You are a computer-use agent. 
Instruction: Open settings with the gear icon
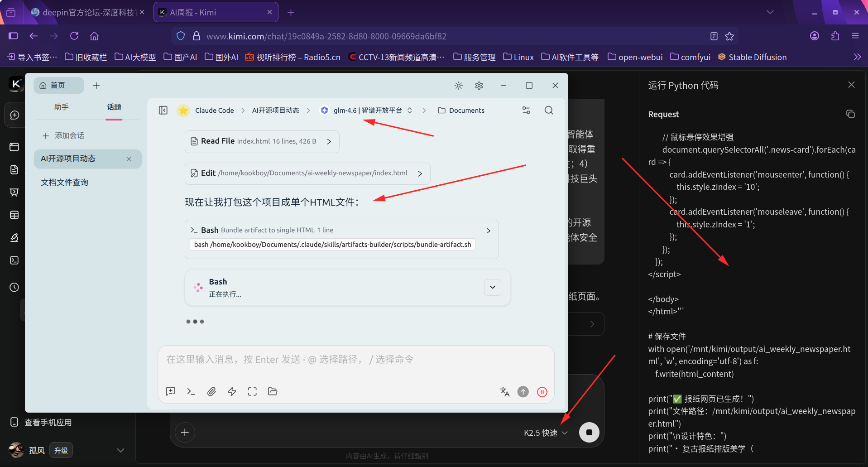tap(479, 85)
